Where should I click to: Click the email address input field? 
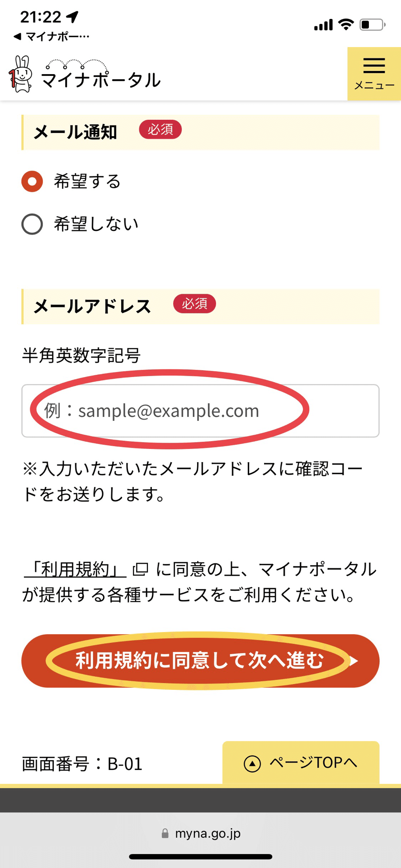coord(200,411)
